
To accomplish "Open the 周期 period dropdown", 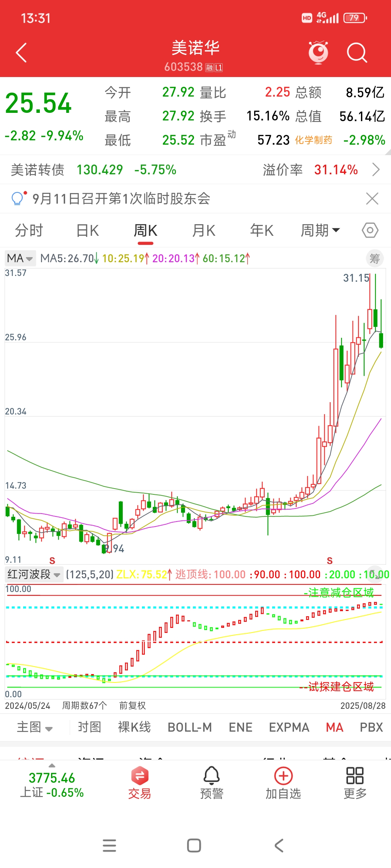I will point(320,230).
